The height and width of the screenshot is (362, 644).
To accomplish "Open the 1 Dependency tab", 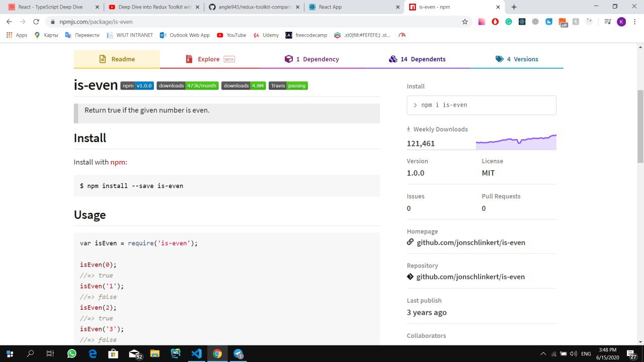I will pyautogui.click(x=311, y=59).
